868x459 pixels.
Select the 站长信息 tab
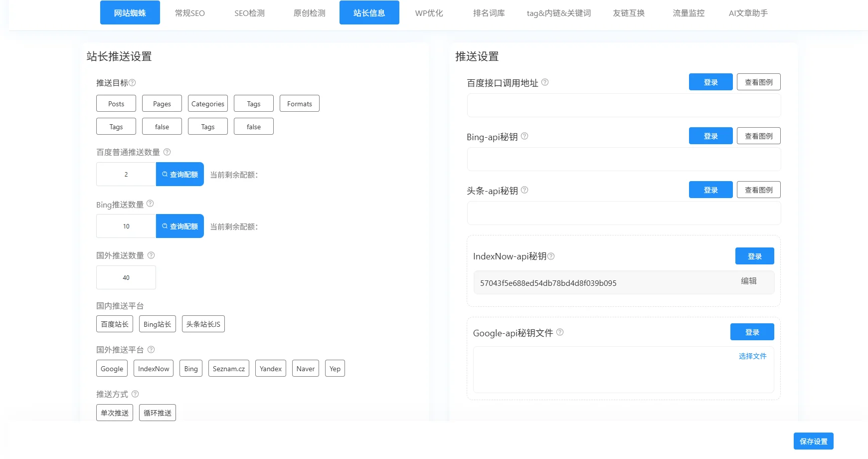point(369,12)
